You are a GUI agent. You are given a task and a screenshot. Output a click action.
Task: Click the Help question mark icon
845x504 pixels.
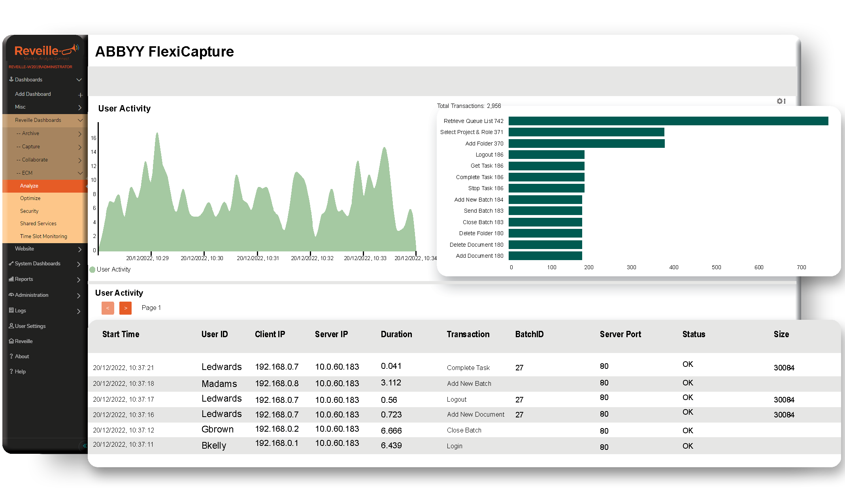coord(11,372)
